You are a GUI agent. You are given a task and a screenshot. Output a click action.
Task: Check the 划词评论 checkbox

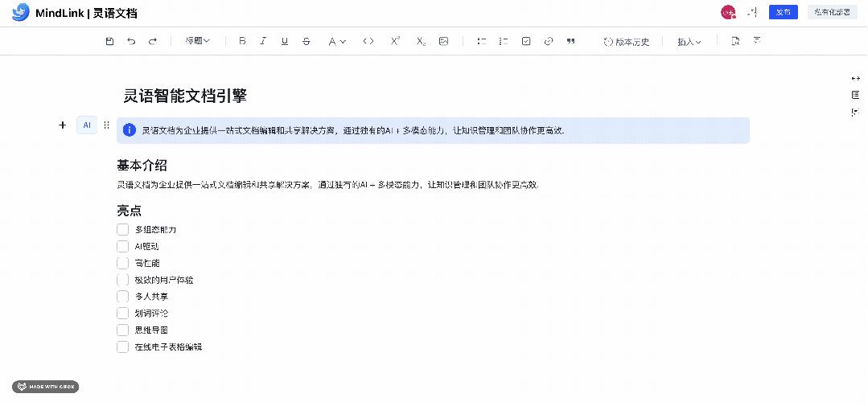pos(122,313)
